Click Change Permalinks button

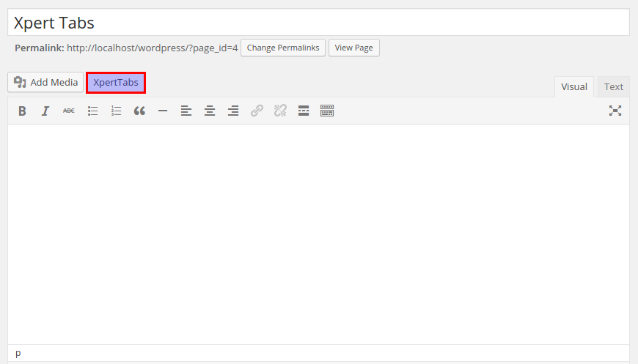click(x=283, y=48)
